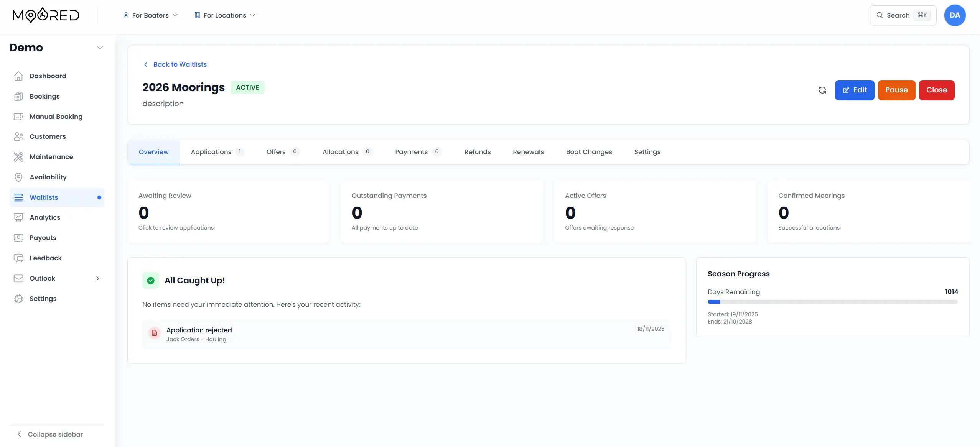Click the Pause button
This screenshot has width=980, height=447.
tap(896, 90)
